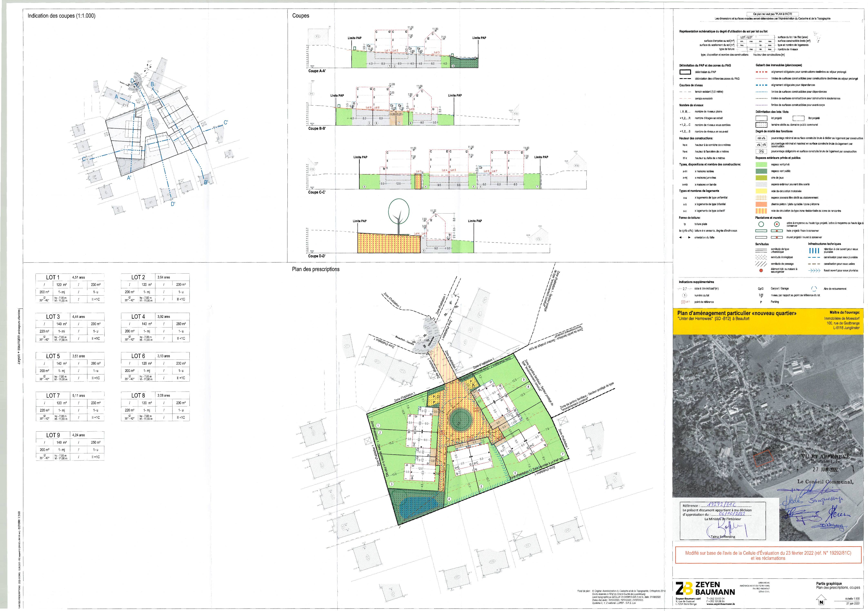The height and width of the screenshot is (611, 868).
Task: Click the 'LOT 9' table header
Action: (53, 435)
